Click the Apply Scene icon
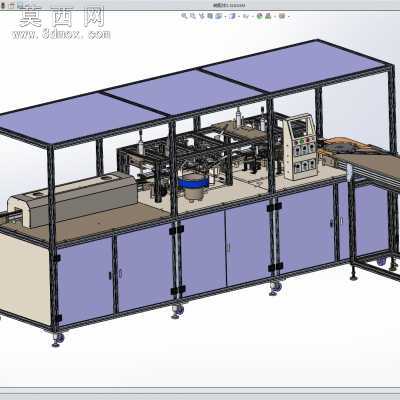The width and height of the screenshot is (400, 400). coord(267,16)
